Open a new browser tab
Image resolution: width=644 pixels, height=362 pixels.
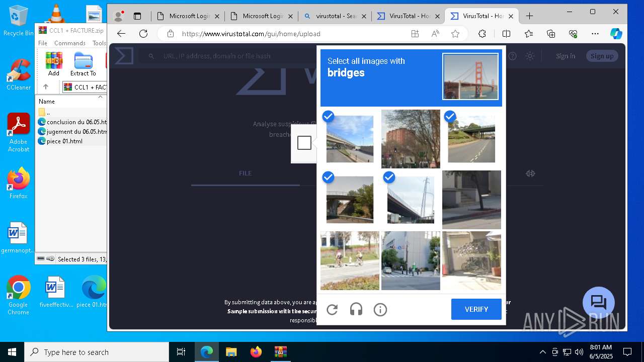click(x=529, y=16)
